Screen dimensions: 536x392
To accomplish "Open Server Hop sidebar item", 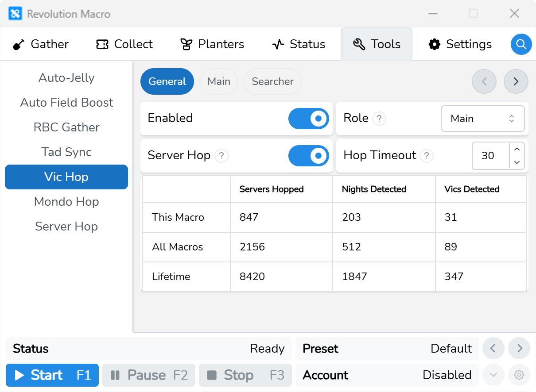I will point(66,227).
